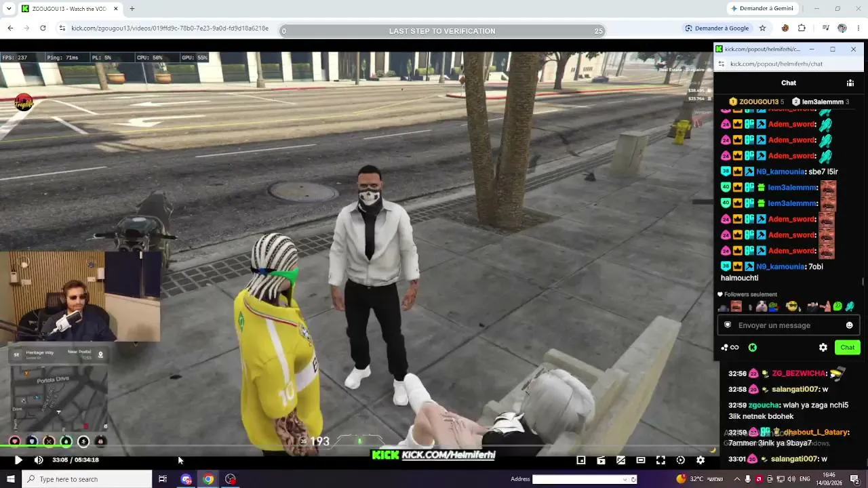Click the taskbar Address input field
This screenshot has height=488, width=868.
click(577, 479)
